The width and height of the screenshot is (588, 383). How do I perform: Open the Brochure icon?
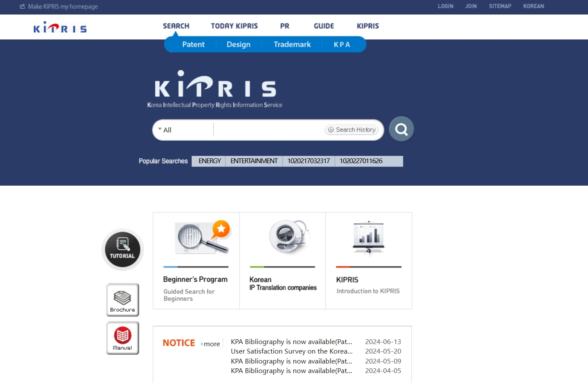(x=122, y=300)
